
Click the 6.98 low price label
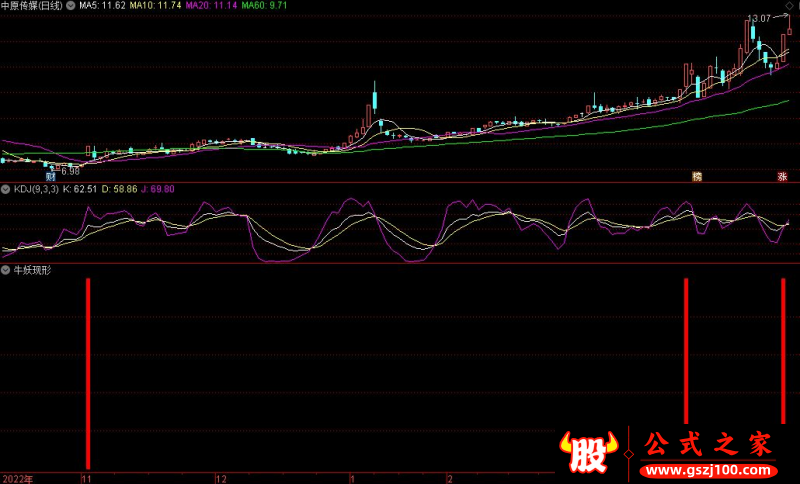pos(70,172)
